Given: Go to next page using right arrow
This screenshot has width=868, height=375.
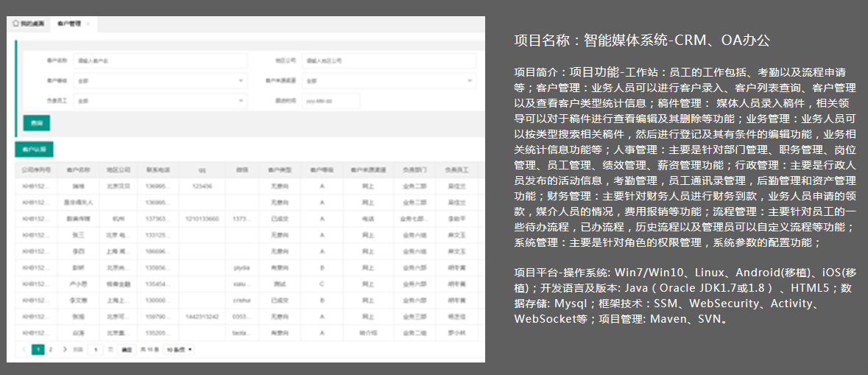Looking at the screenshot, I should pyautogui.click(x=65, y=349).
